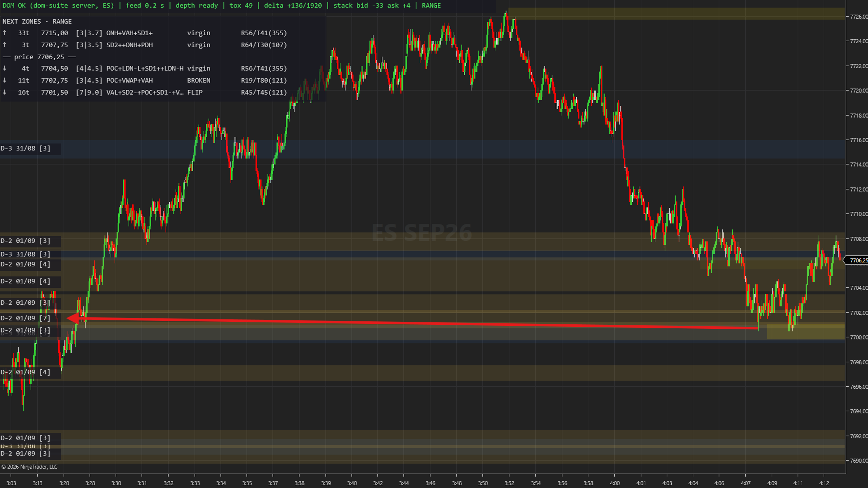Click the 3:52 time axis label
Viewport: 868px width, 488px height.
pyautogui.click(x=509, y=483)
